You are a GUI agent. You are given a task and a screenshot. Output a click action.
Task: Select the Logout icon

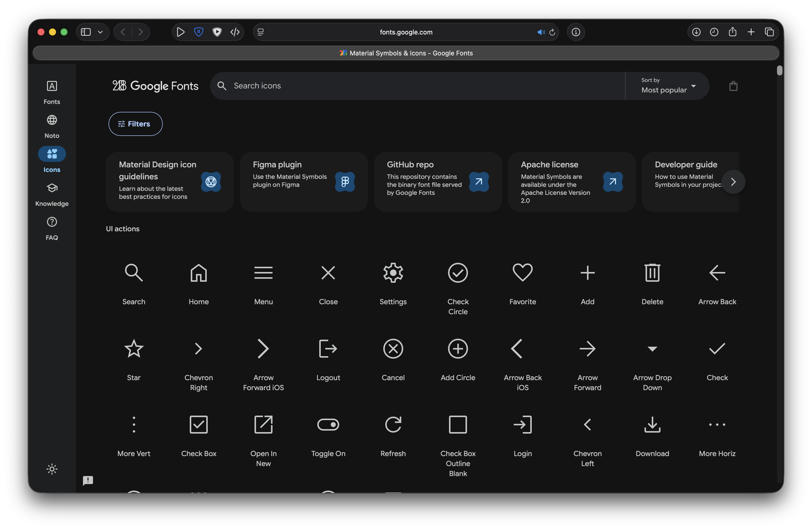[328, 348]
